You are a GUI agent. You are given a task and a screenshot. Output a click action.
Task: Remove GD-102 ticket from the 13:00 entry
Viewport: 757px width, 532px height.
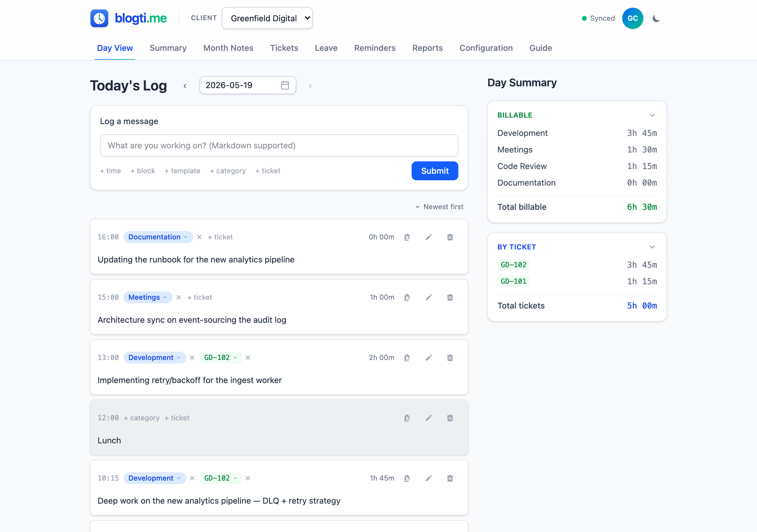pyautogui.click(x=248, y=358)
